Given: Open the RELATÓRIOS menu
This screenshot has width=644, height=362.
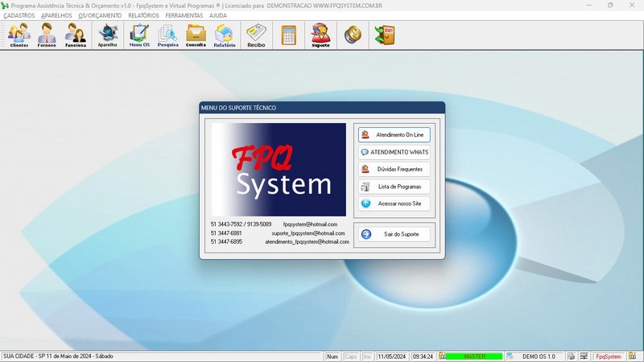Looking at the screenshot, I should click(x=143, y=15).
